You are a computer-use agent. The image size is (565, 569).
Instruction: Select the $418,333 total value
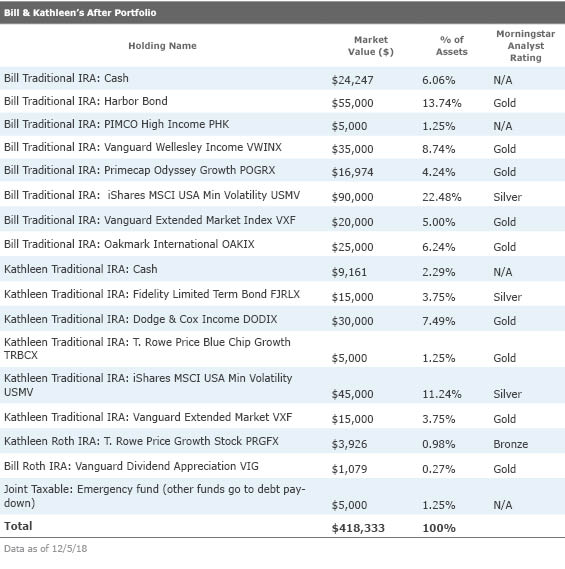coord(358,528)
